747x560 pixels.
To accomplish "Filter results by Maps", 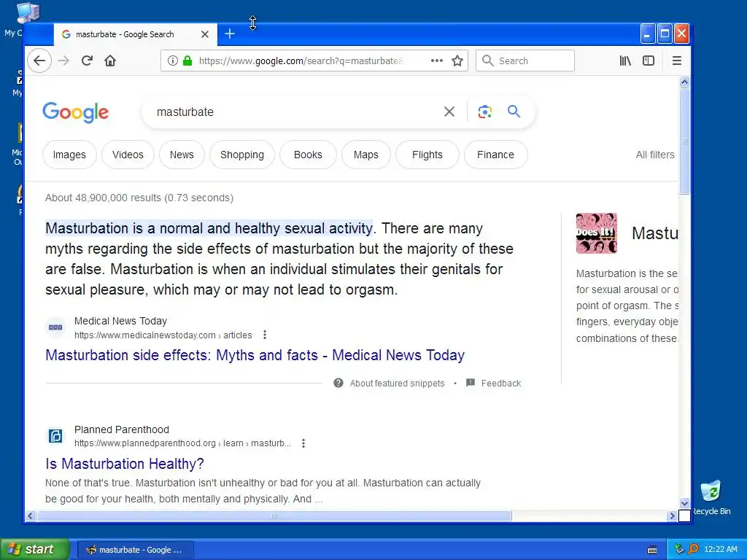I will [366, 155].
